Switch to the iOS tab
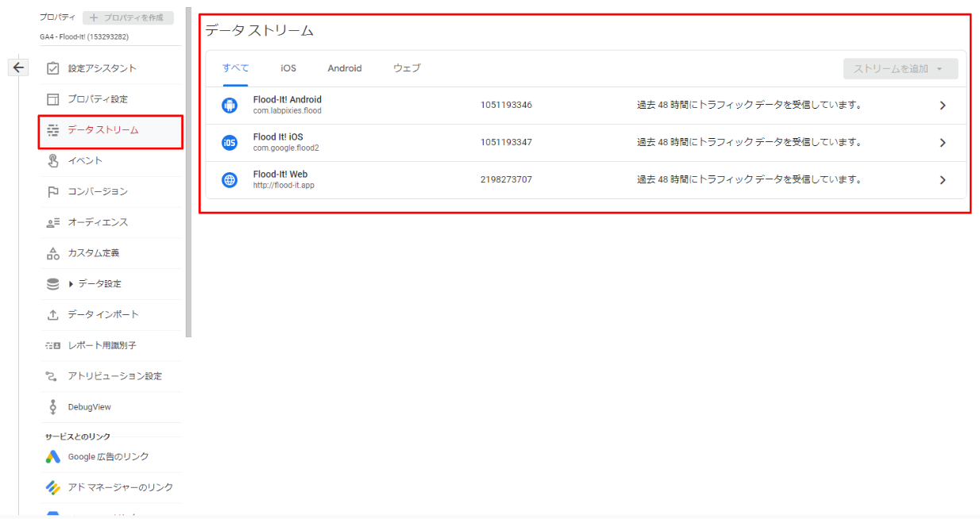The height and width of the screenshot is (519, 980). (x=288, y=68)
